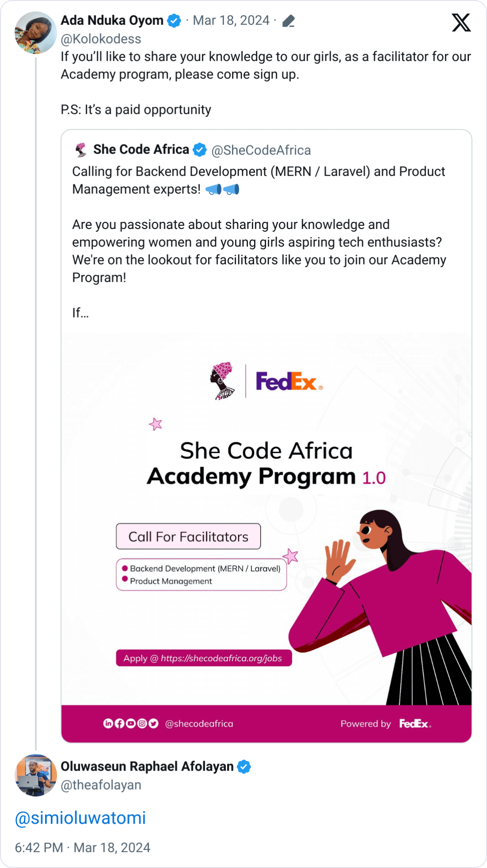Viewport: 487px width, 868px height.
Task: Click the @simioluwatomi mention
Action: click(x=80, y=818)
